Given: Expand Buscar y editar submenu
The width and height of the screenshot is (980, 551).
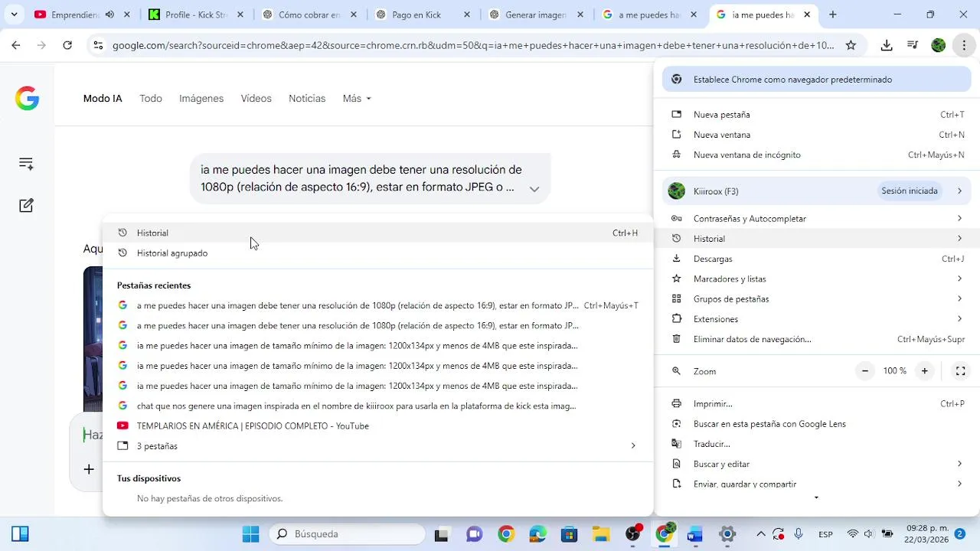Looking at the screenshot, I should point(817,464).
